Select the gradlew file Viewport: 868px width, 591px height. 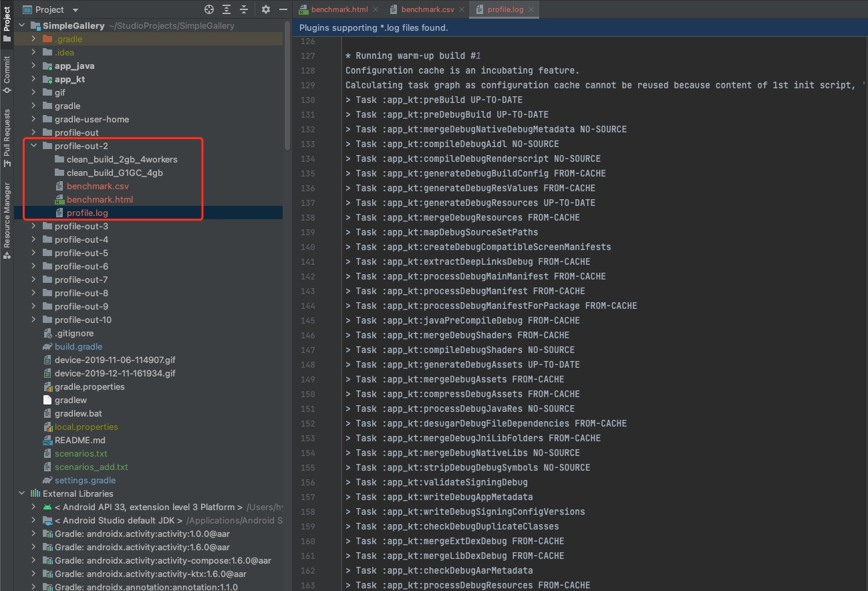(x=71, y=400)
